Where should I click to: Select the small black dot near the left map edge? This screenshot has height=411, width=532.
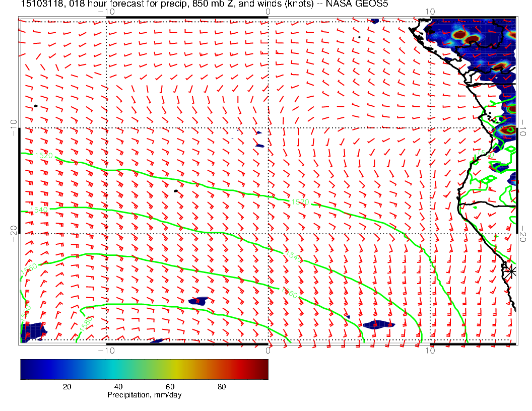[36, 106]
